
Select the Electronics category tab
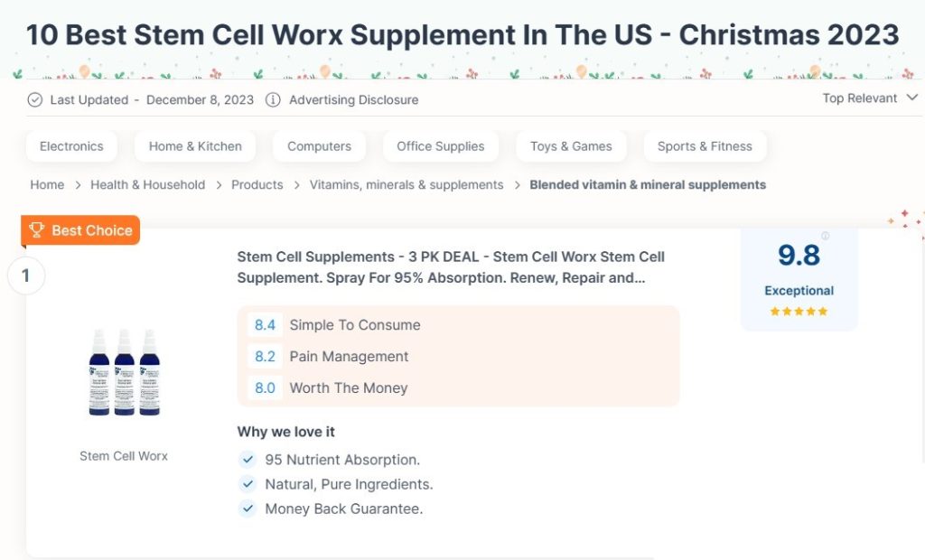click(x=71, y=145)
